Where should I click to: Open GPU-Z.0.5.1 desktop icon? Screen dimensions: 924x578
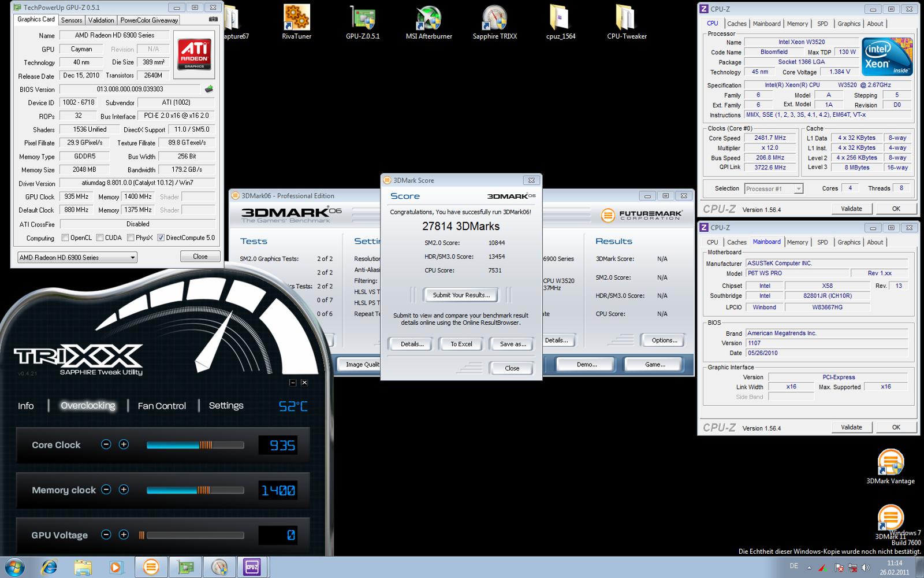(x=363, y=22)
